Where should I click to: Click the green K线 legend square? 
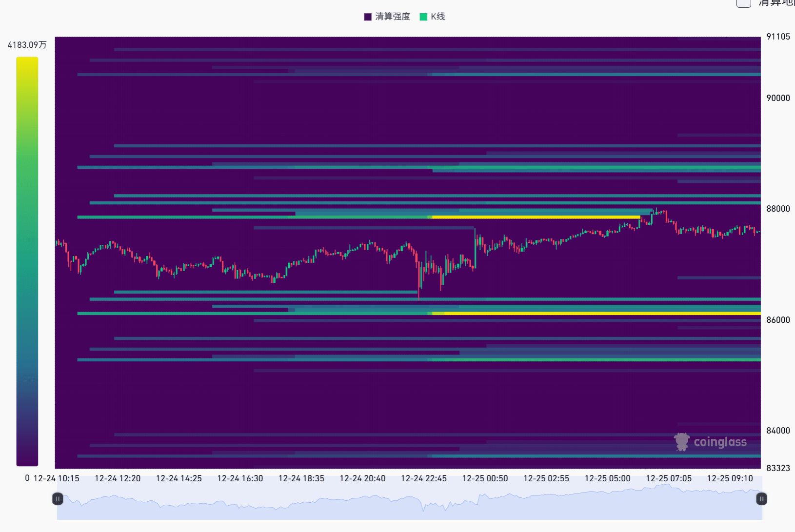[423, 17]
